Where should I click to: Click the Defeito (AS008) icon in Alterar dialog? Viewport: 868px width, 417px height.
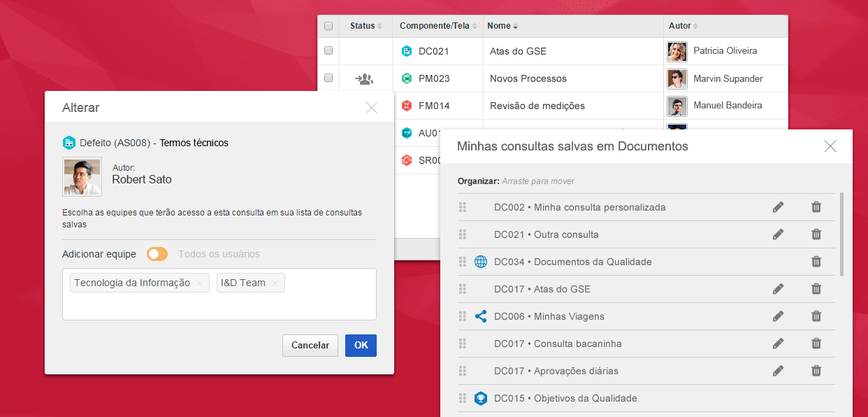coord(69,143)
